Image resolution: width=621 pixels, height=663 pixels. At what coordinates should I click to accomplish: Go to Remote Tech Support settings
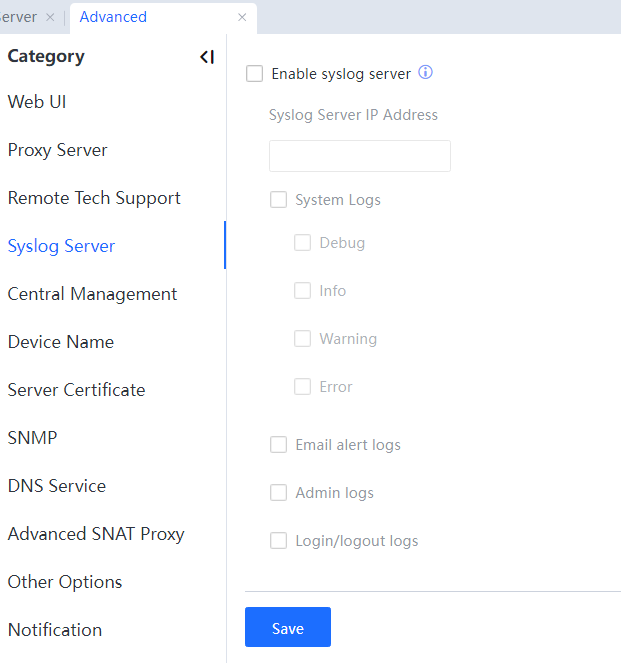pos(94,198)
